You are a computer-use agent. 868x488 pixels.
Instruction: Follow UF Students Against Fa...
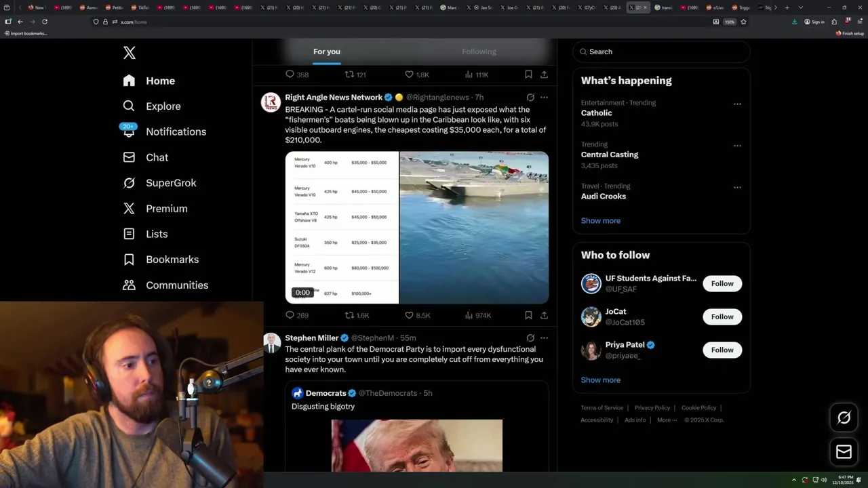[722, 283]
